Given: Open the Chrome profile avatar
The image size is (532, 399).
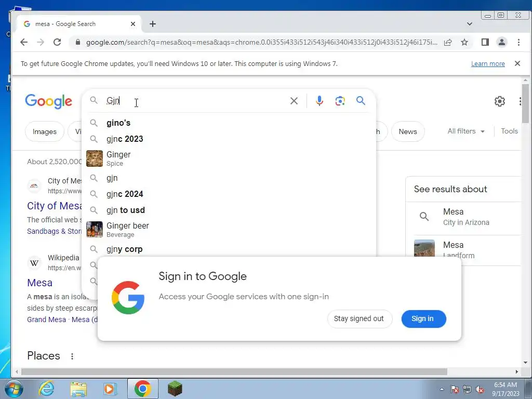Looking at the screenshot, I should click(501, 42).
